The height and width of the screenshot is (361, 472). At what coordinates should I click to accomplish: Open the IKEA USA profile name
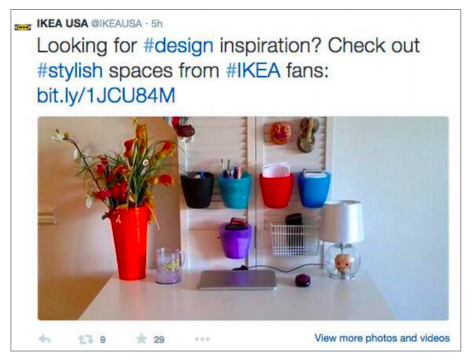(x=62, y=23)
